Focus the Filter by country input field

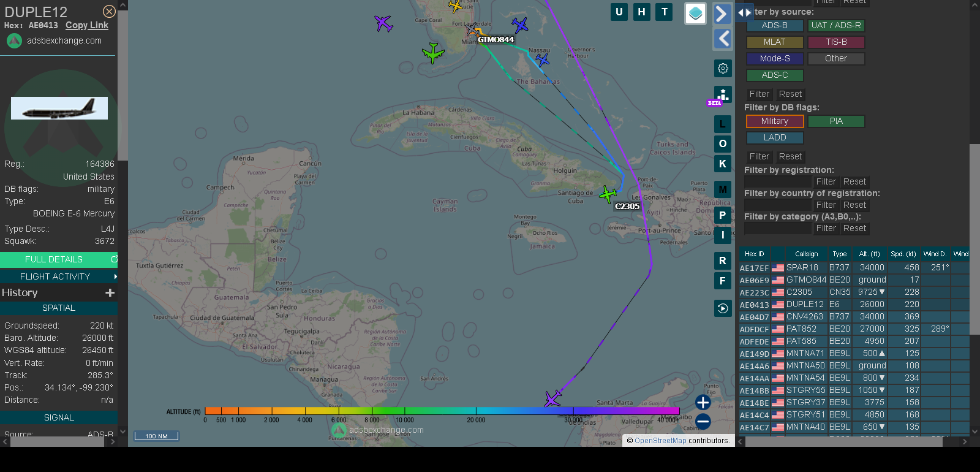tap(778, 205)
